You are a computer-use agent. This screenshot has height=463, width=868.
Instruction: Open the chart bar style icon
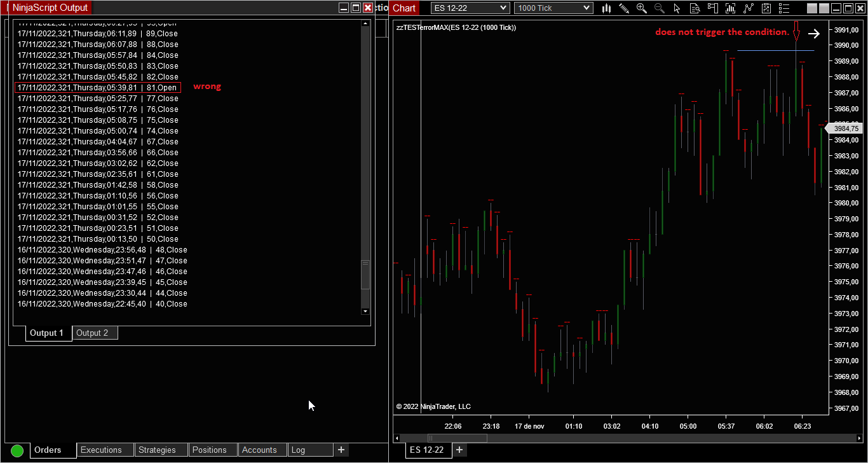point(606,8)
